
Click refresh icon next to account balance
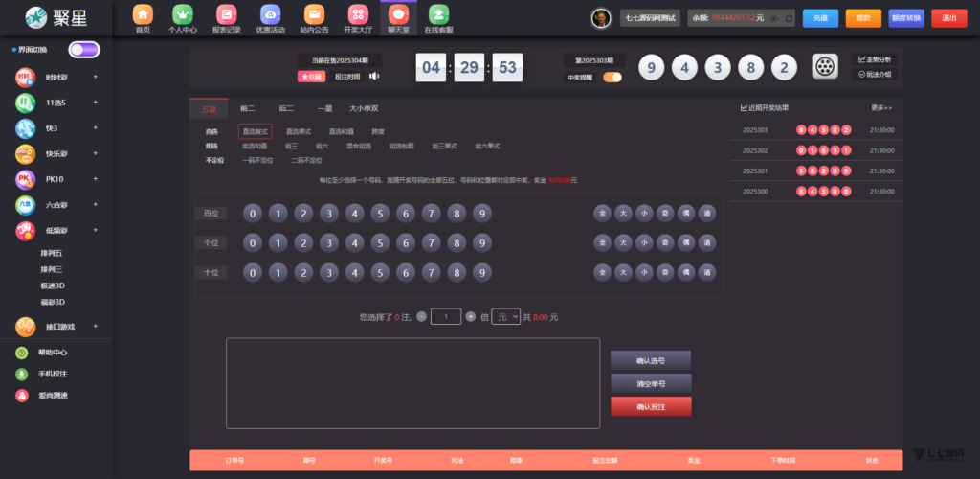(788, 18)
